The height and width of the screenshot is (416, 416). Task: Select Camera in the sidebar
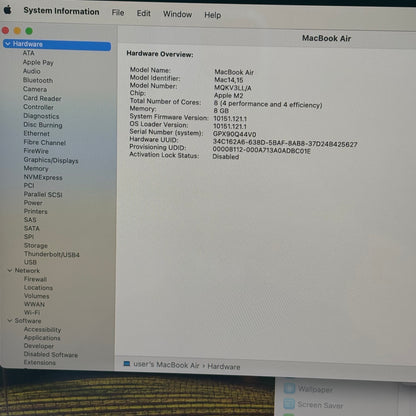tap(35, 89)
